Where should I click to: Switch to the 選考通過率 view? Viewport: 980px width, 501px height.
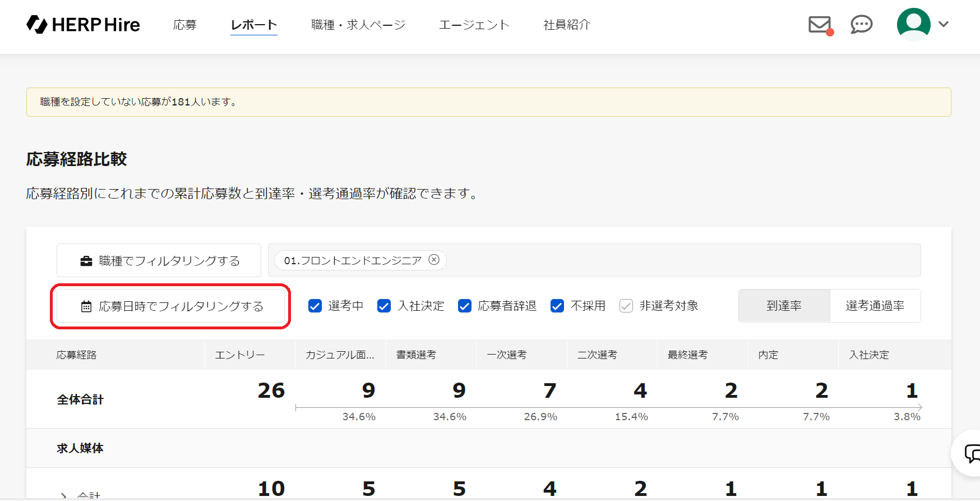click(875, 306)
